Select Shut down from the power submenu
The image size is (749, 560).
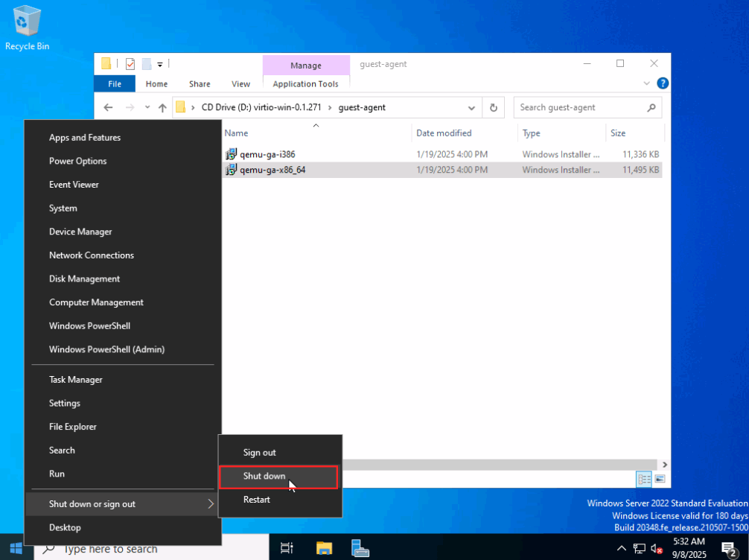pos(278,476)
